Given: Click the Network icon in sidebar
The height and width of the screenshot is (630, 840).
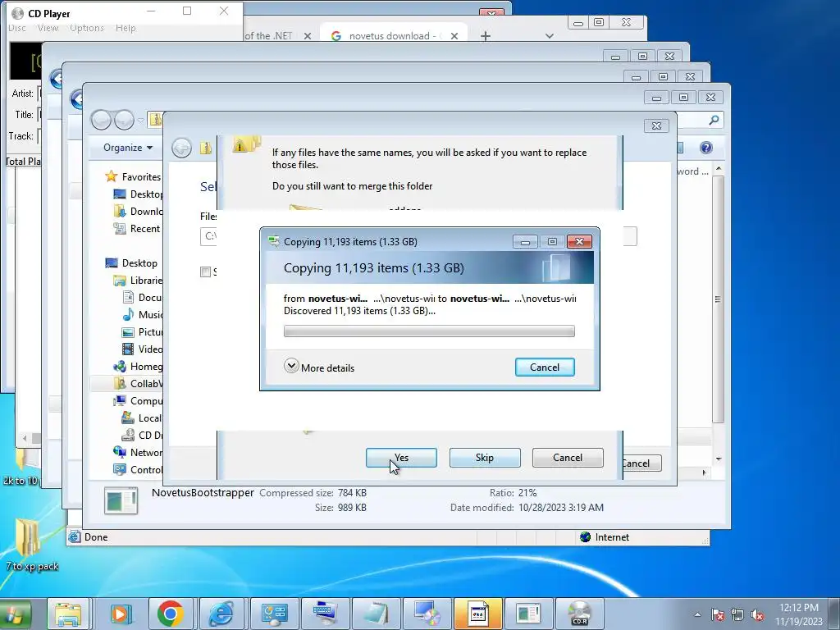Looking at the screenshot, I should point(120,452).
